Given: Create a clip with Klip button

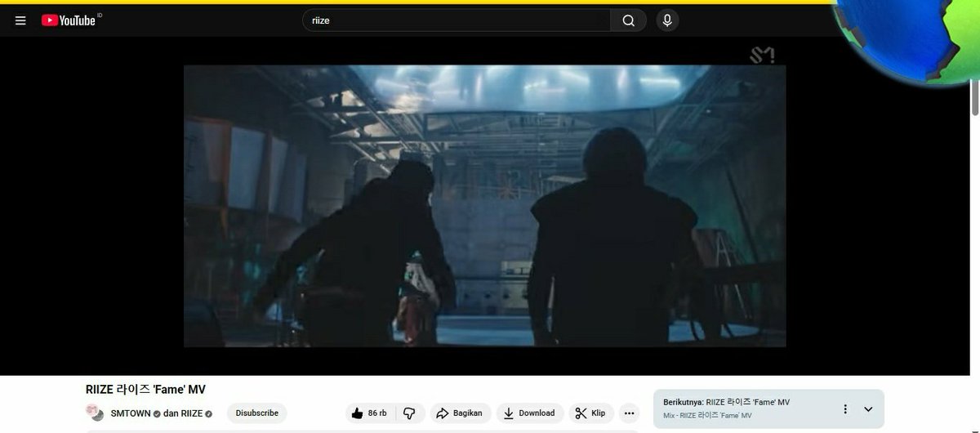Looking at the screenshot, I should click(x=590, y=413).
